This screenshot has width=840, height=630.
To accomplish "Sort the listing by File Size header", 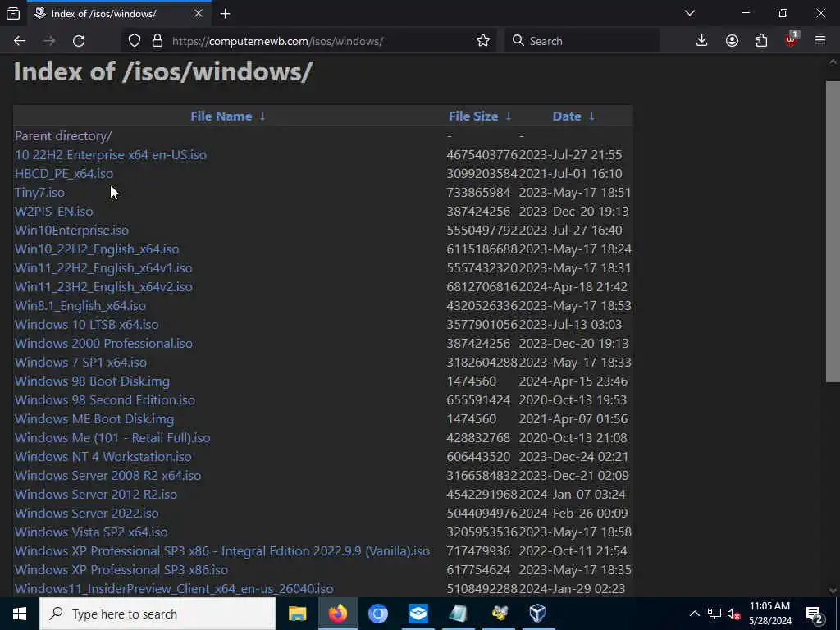I will click(x=473, y=116).
